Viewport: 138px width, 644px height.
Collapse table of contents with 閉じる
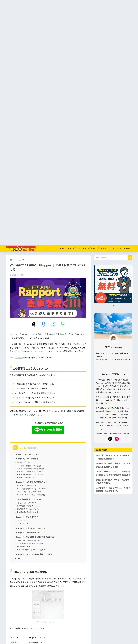click(32, 448)
